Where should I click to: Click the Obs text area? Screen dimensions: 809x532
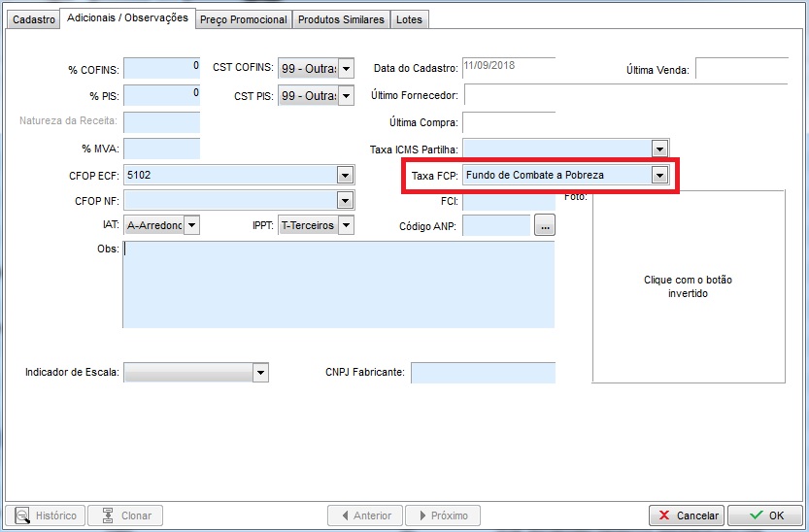tap(338, 284)
